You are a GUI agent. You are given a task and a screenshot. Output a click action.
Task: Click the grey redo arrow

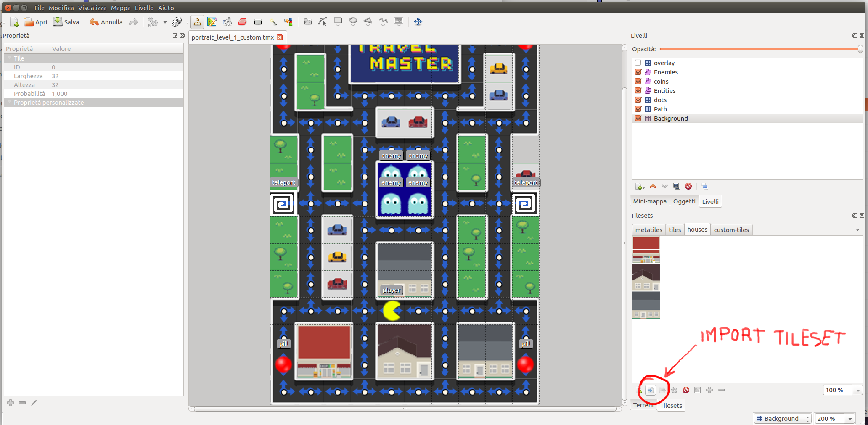133,22
